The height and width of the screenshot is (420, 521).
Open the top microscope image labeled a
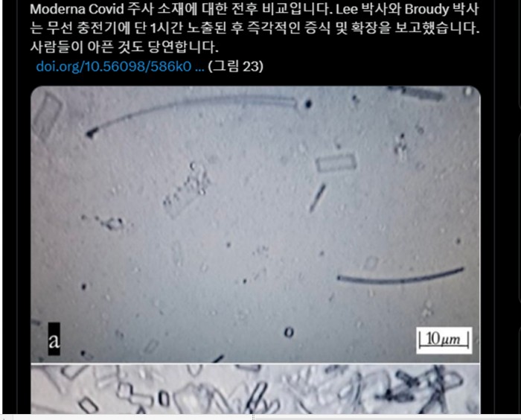(x=255, y=224)
